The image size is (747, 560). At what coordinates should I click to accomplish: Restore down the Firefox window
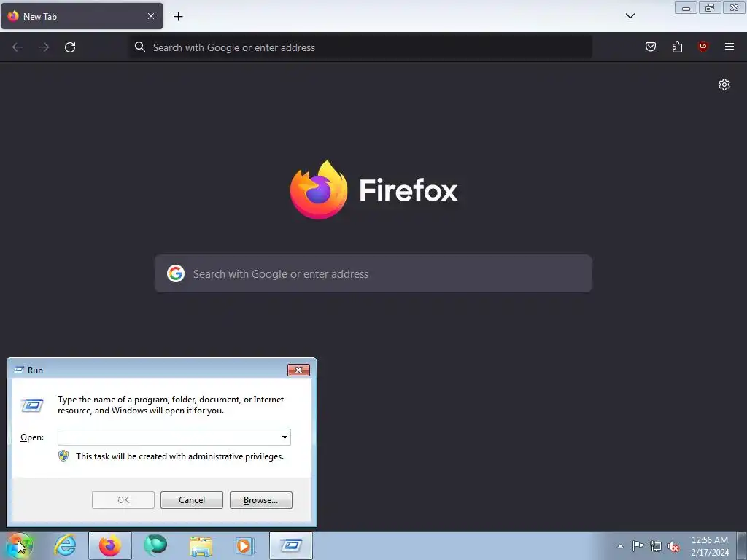point(710,8)
